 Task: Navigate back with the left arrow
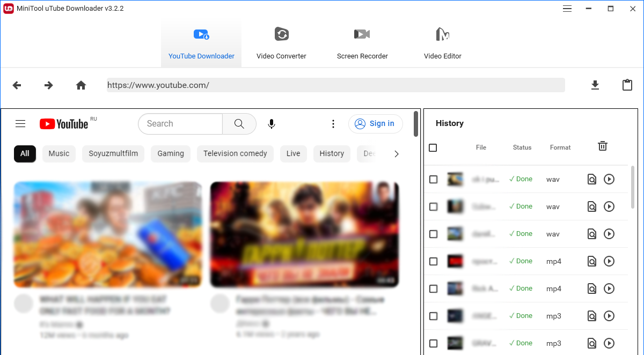tap(17, 85)
